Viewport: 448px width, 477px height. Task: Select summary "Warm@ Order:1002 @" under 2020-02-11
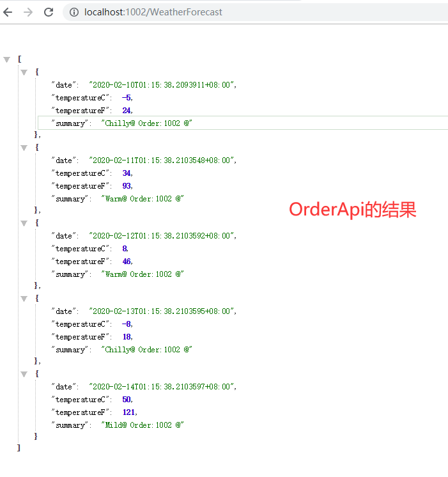143,199
